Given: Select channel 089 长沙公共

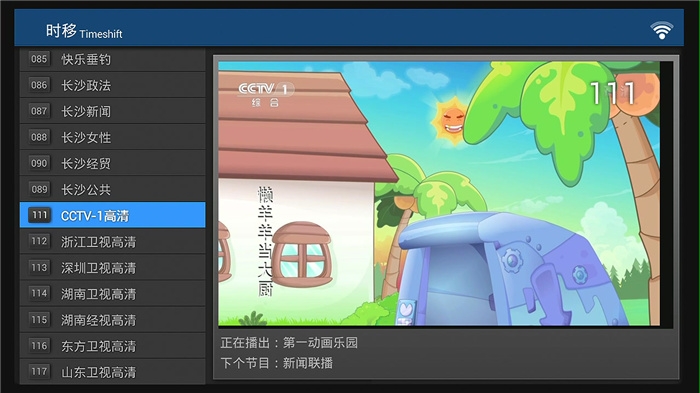Looking at the screenshot, I should point(112,189).
